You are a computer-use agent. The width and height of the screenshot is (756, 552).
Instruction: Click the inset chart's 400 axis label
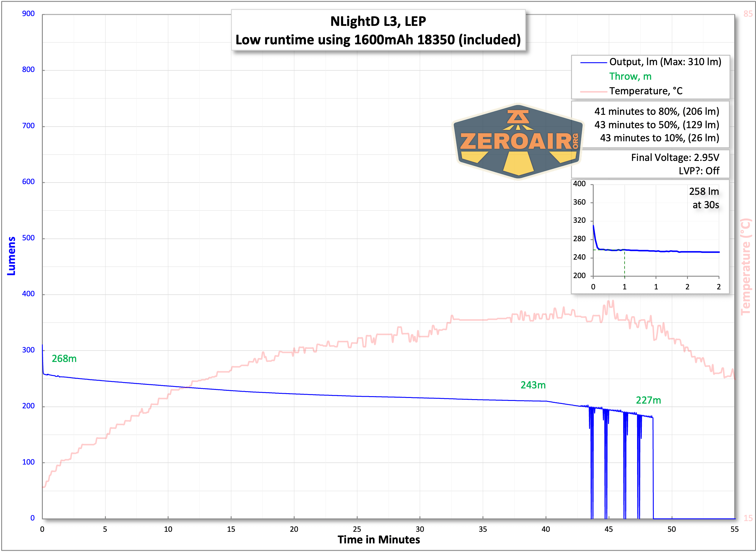point(579,184)
